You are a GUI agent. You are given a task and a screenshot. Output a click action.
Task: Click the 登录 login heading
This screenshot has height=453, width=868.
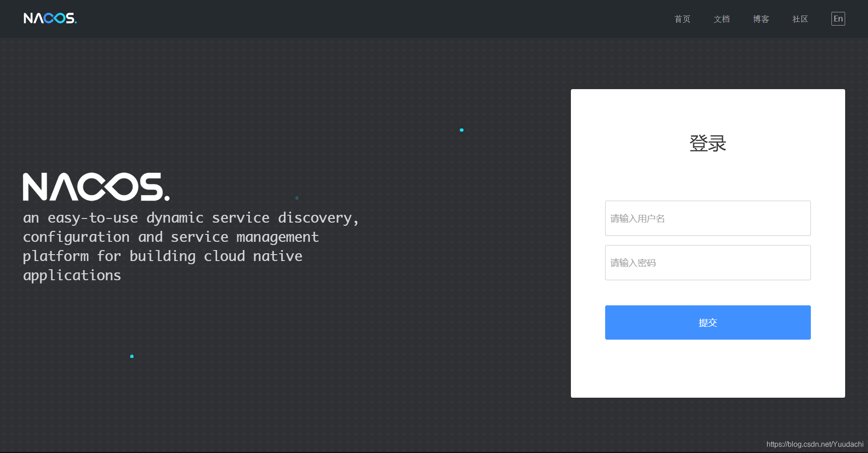click(x=708, y=144)
